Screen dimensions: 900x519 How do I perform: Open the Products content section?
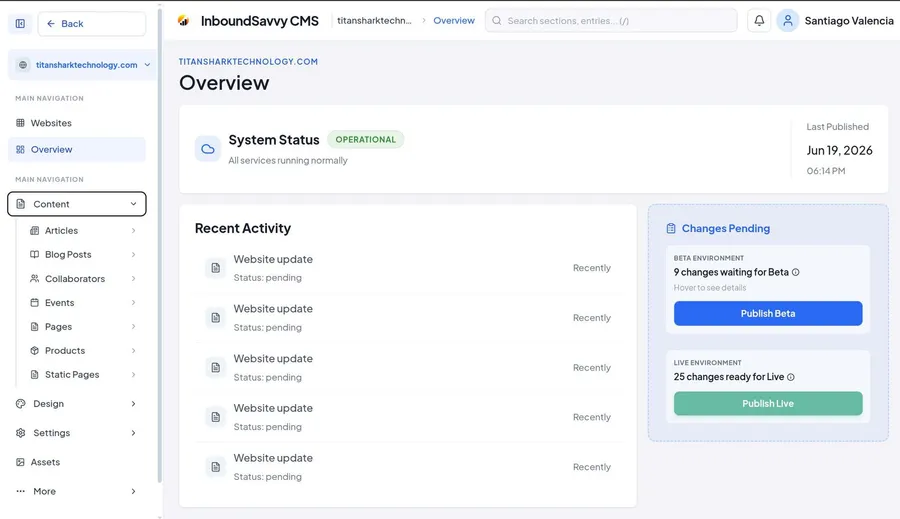pos(83,350)
